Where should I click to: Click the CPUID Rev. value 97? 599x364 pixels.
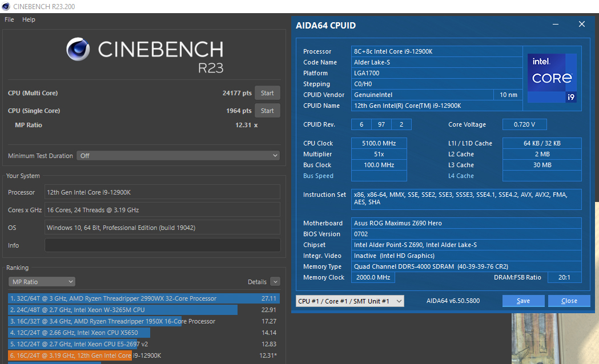coord(381,124)
